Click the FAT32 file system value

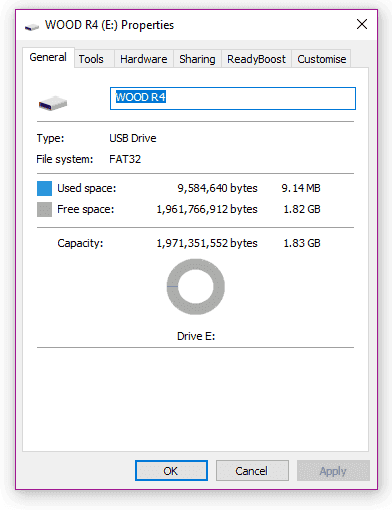(x=125, y=159)
